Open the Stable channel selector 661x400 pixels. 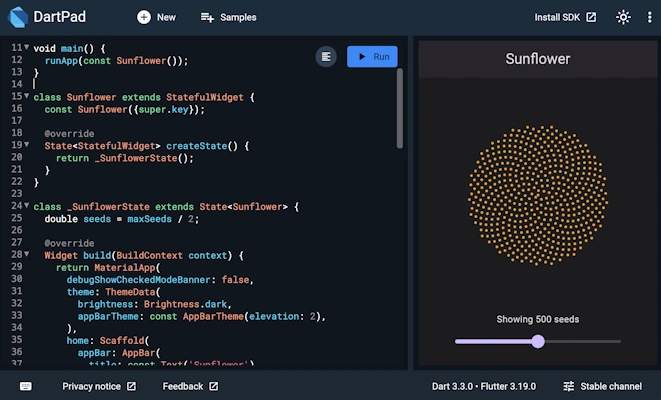pyautogui.click(x=603, y=386)
